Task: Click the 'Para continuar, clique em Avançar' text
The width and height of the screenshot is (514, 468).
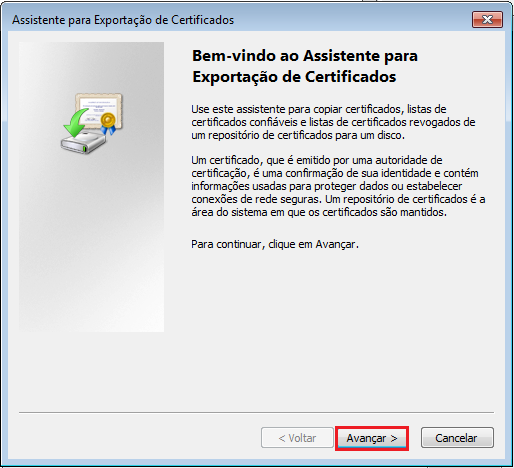Action: 275,244
